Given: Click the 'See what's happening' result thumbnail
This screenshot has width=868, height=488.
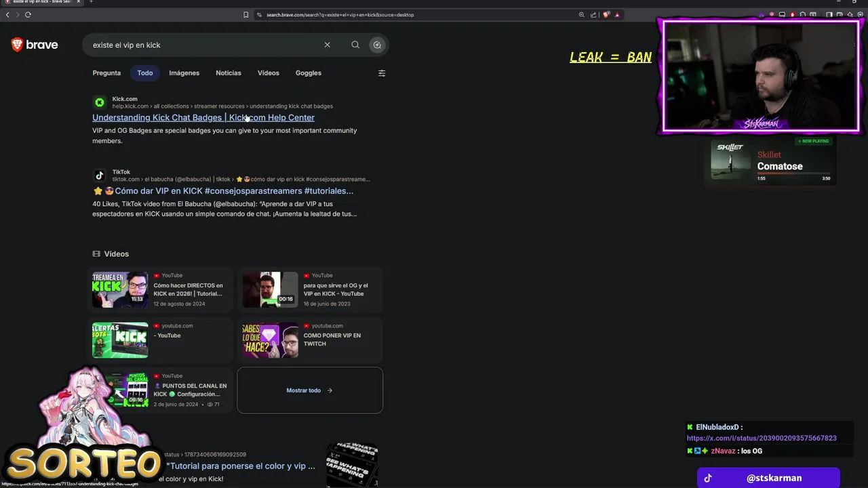Looking at the screenshot, I should 352,465.
